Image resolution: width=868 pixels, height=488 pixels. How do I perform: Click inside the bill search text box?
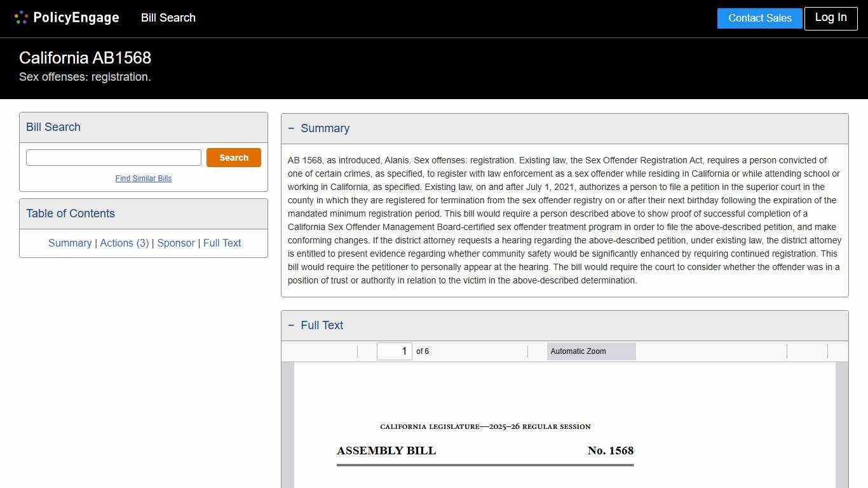(113, 157)
